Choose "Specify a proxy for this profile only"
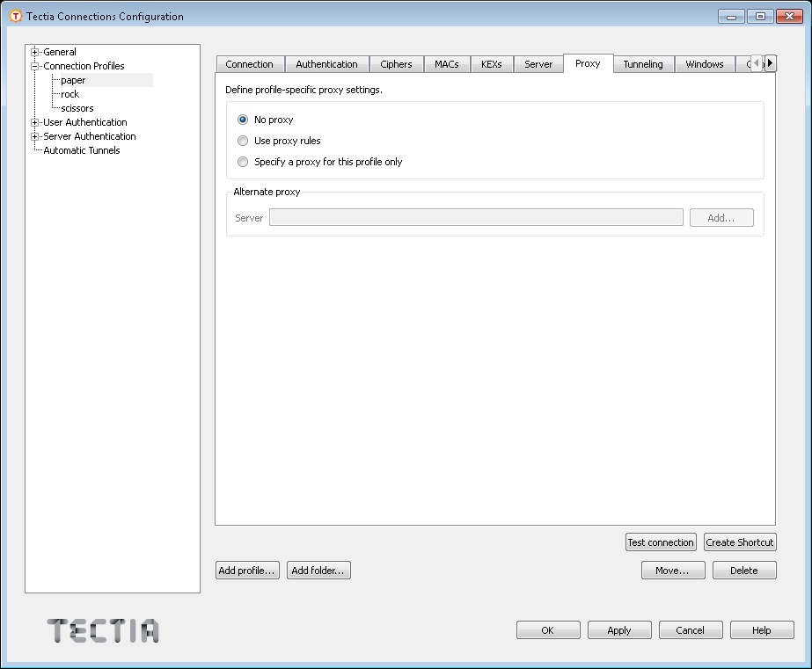This screenshot has height=669, width=812. tap(243, 162)
